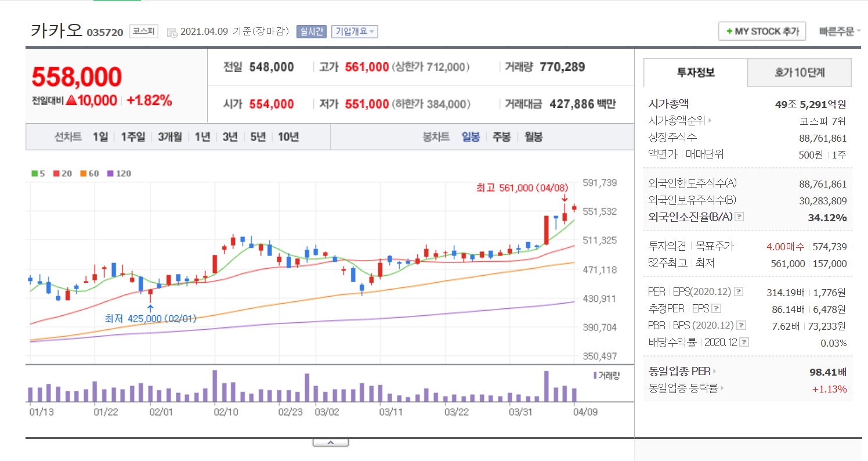
Task: Select the 3년 line chart period
Action: pos(230,137)
